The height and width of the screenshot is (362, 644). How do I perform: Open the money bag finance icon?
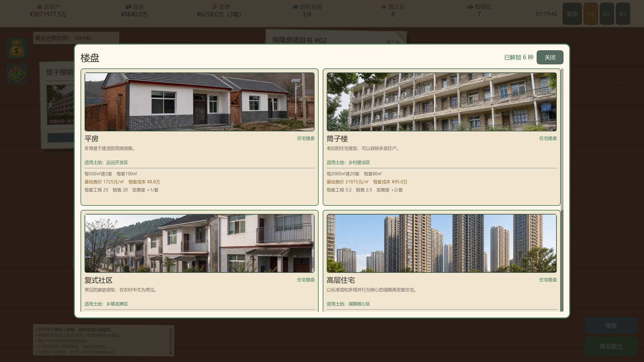tap(17, 48)
